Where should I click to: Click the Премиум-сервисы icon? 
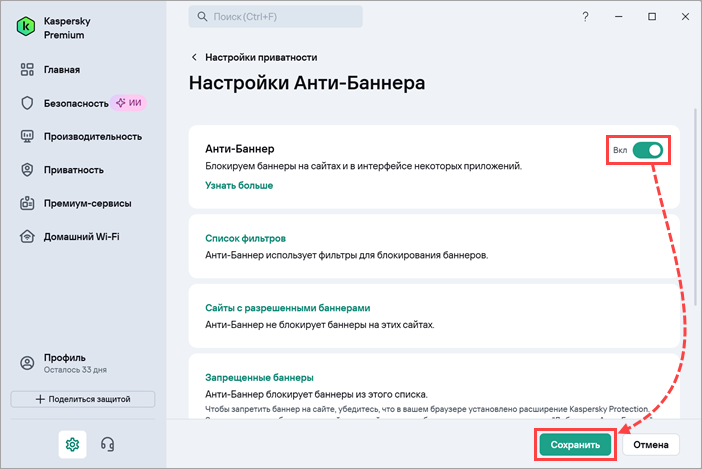(27, 203)
